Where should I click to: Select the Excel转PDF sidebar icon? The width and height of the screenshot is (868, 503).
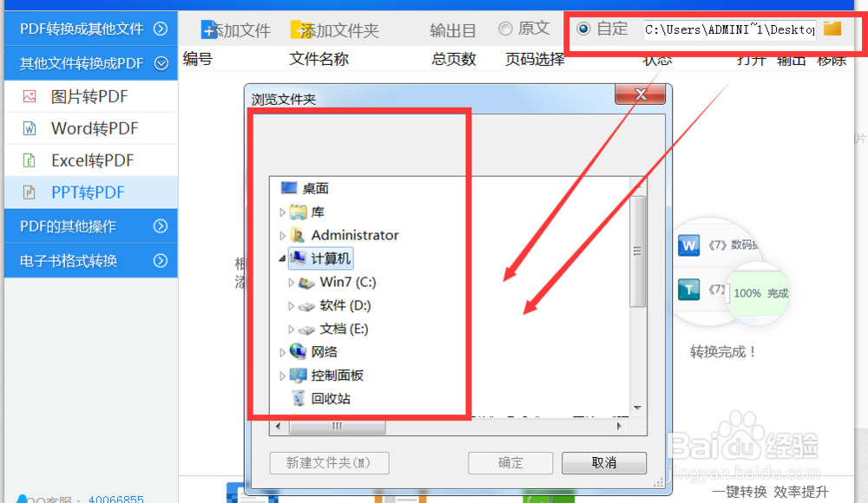30,160
